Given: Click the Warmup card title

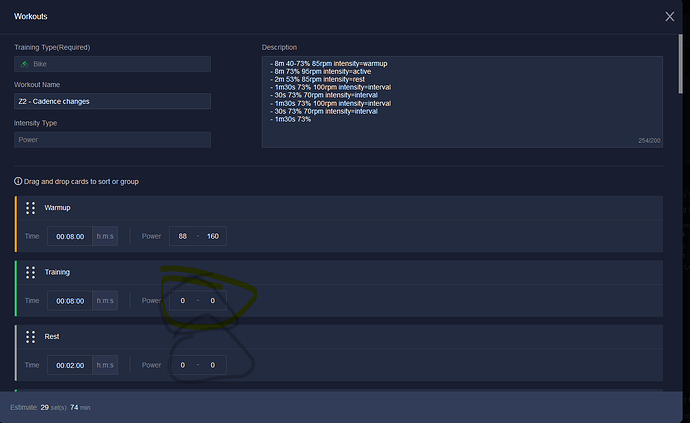Looking at the screenshot, I should coord(57,208).
